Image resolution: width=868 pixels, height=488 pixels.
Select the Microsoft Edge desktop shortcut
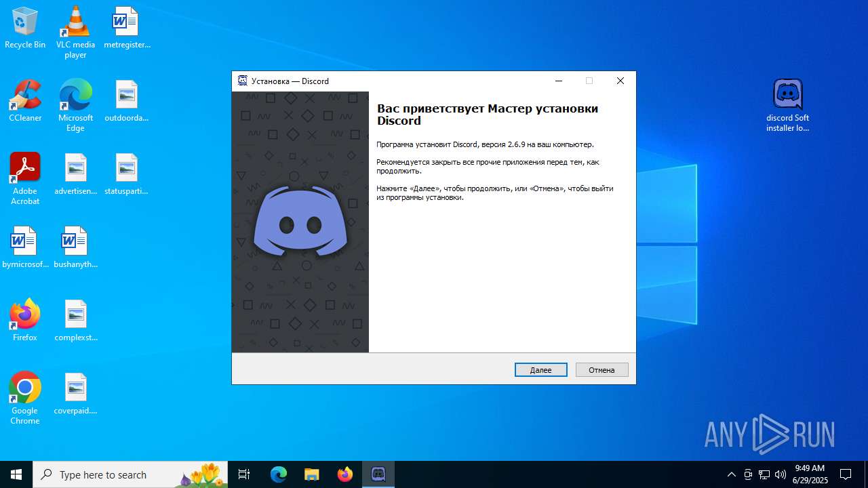point(75,105)
